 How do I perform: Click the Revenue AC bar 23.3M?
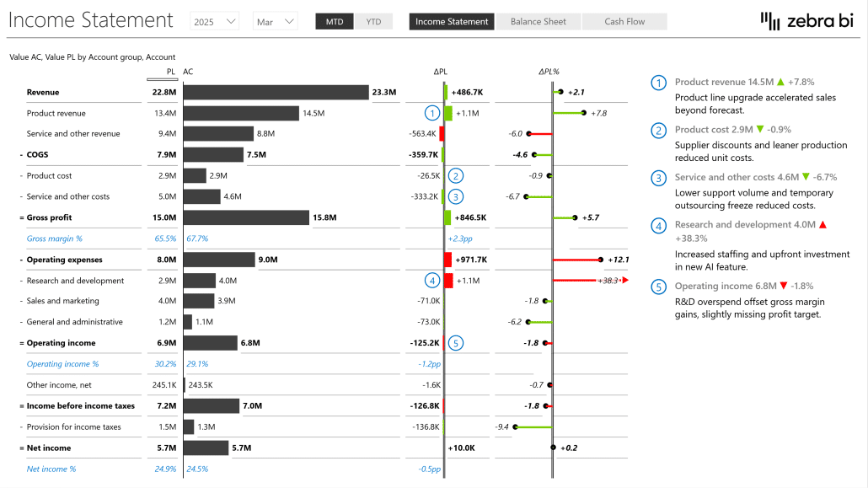276,93
